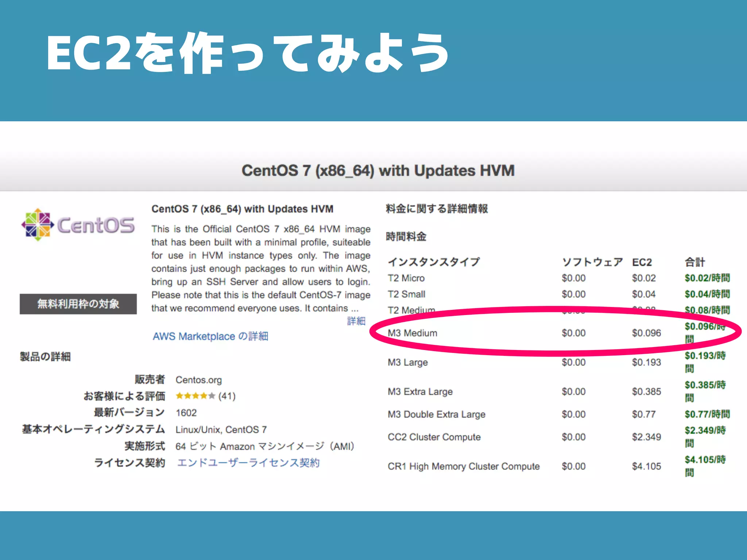Viewport: 747px width, 560px height.
Task: Click the 製品の詳細 heading
Action: 45,357
